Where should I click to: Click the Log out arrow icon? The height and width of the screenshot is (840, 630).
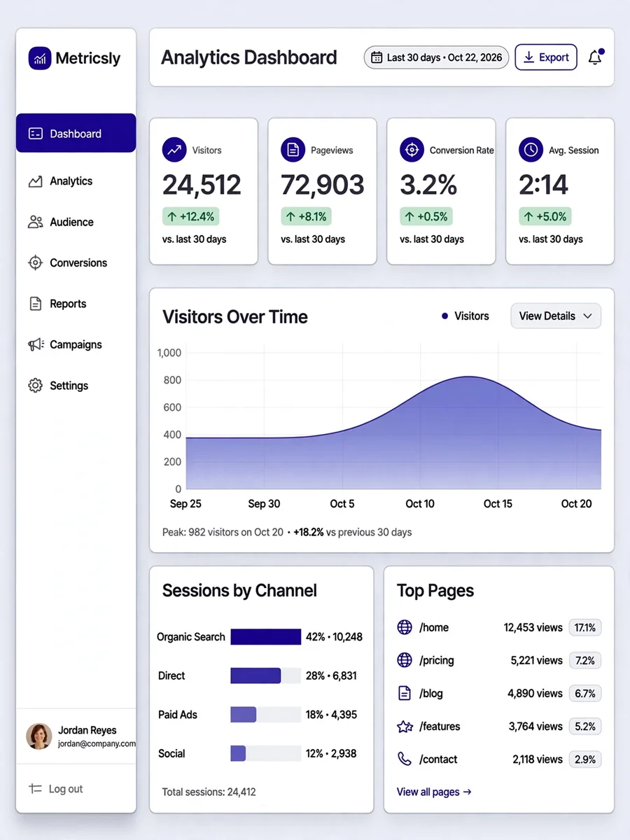pyautogui.click(x=36, y=789)
